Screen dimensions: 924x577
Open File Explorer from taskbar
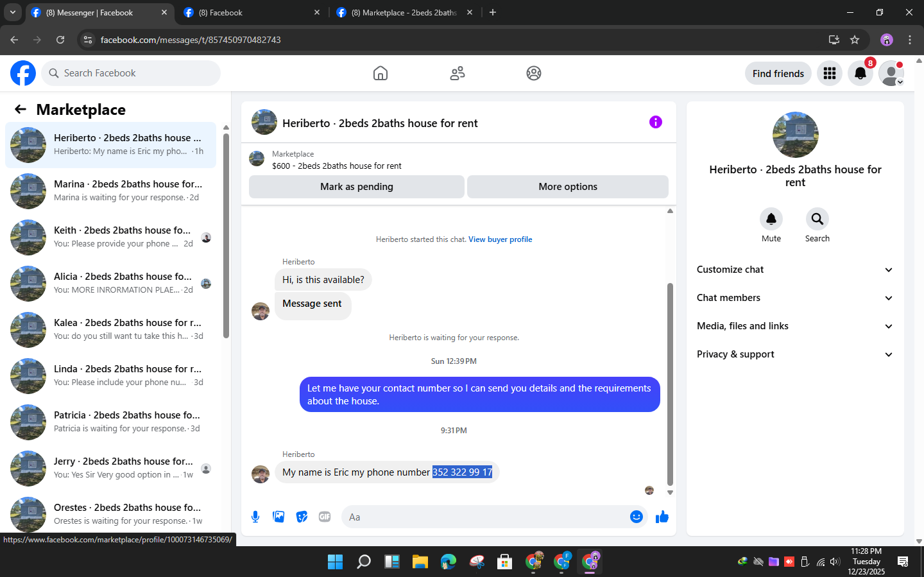[420, 562]
